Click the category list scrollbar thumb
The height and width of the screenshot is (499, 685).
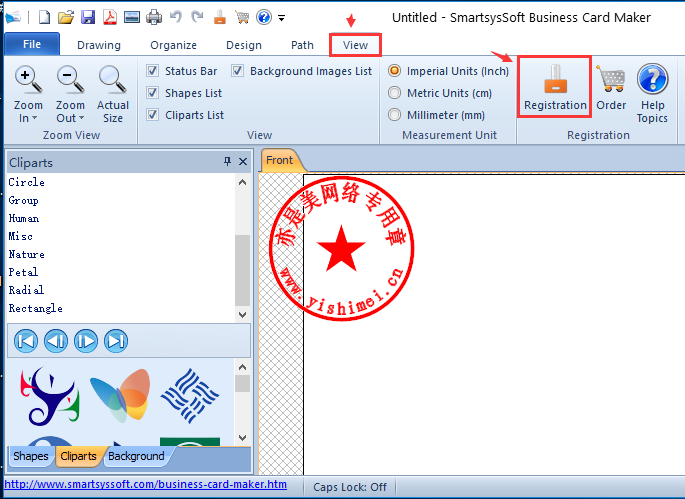242,270
